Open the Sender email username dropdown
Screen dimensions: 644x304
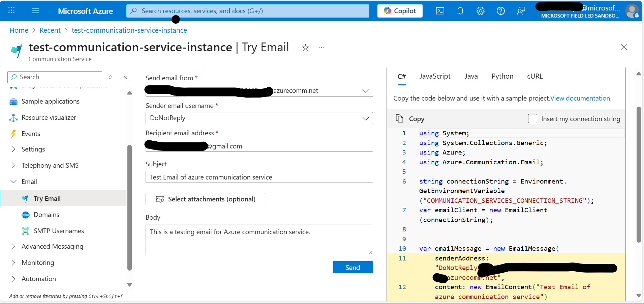(259, 118)
